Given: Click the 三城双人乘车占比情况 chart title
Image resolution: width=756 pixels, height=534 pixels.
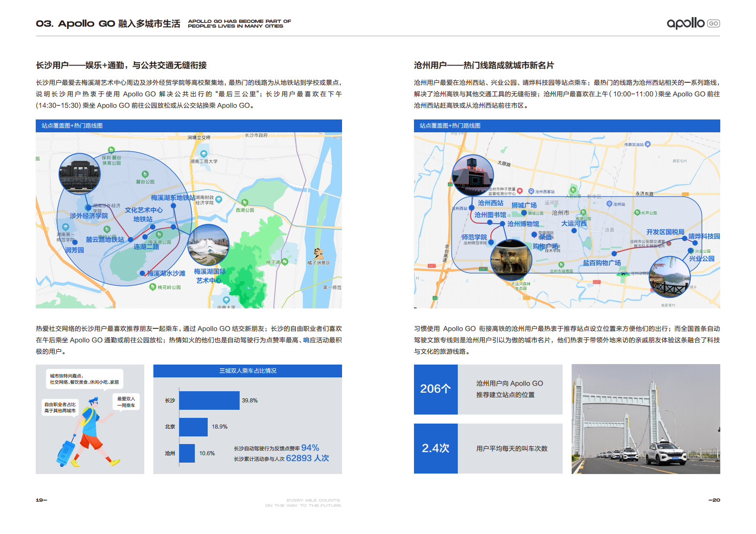Looking at the screenshot, I should (248, 371).
